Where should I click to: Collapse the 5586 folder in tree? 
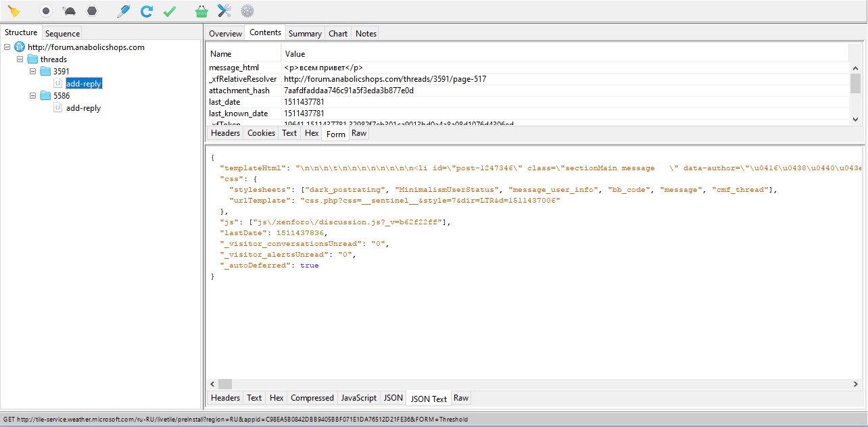pos(32,96)
